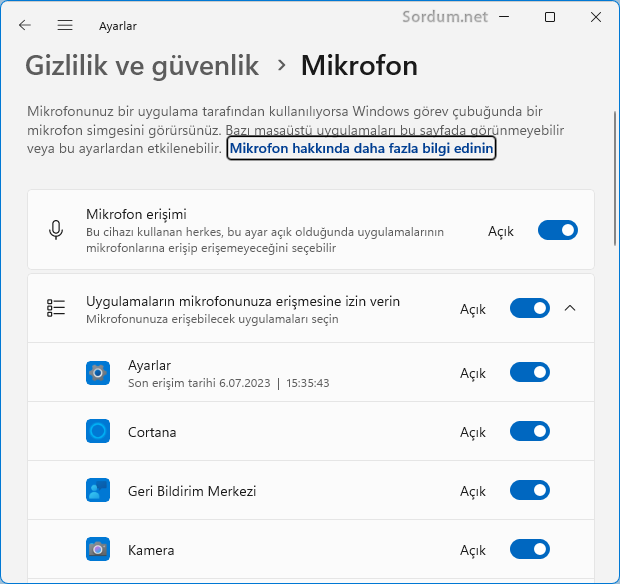The image size is (620, 584).
Task: Close the Ayarlar window
Action: 596,17
